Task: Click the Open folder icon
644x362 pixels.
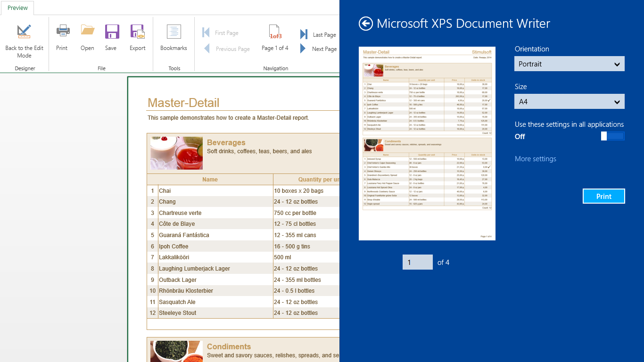Action: pyautogui.click(x=88, y=30)
